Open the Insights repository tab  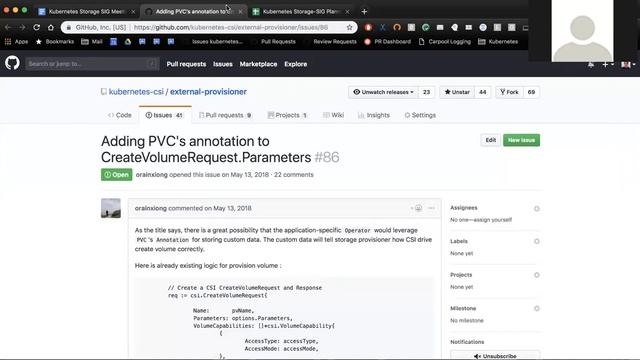(x=374, y=115)
